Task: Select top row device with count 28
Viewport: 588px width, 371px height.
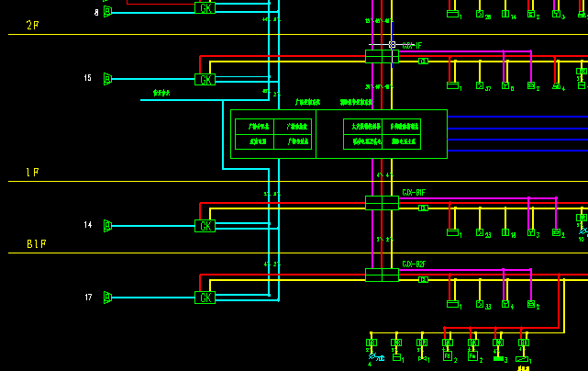Action: pyautogui.click(x=480, y=15)
